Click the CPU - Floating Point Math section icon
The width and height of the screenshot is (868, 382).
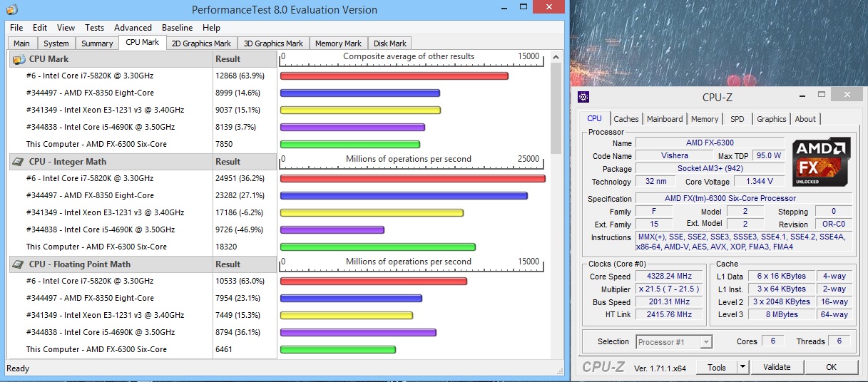[19, 264]
